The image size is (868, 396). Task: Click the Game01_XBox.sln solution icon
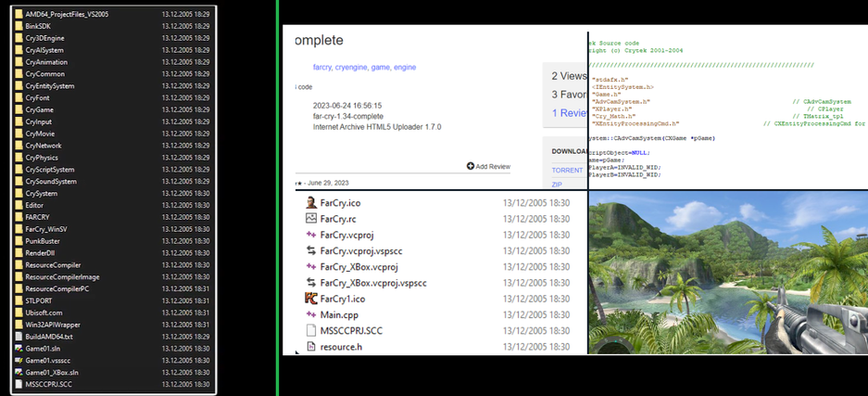(x=19, y=372)
